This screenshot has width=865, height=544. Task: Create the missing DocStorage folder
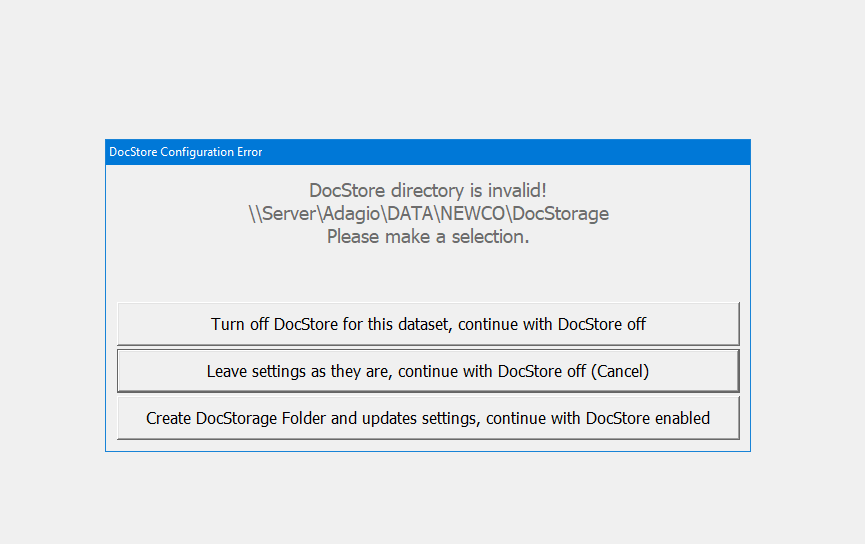point(428,418)
